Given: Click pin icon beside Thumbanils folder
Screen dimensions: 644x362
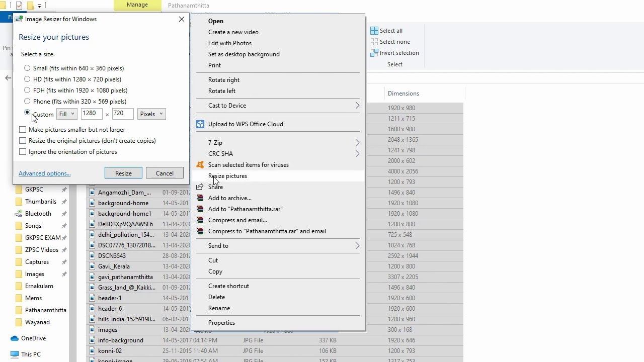Looking at the screenshot, I should point(64,202).
